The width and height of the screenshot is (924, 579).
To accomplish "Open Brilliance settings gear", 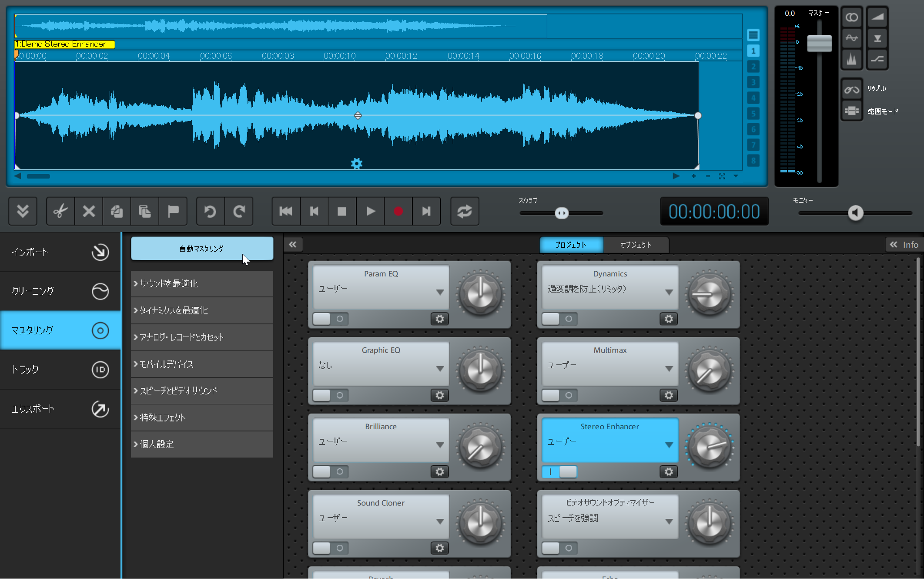I will tap(440, 472).
